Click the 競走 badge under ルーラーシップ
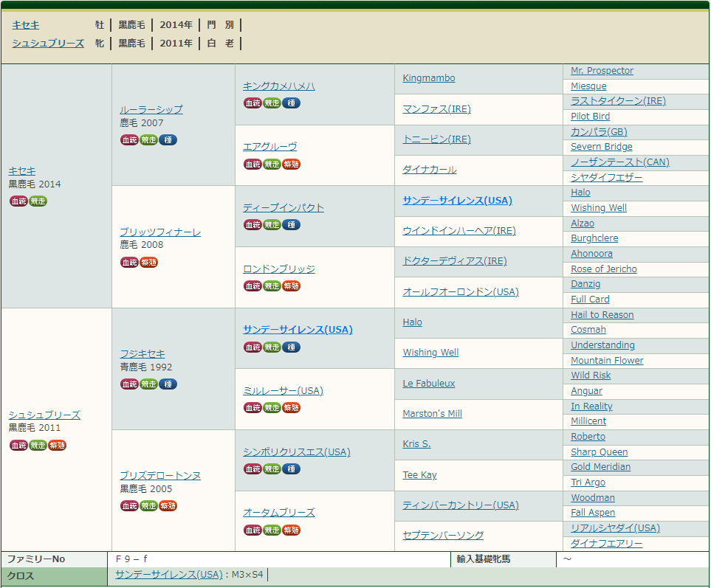Screen dimensions: 711x588 point(148,140)
